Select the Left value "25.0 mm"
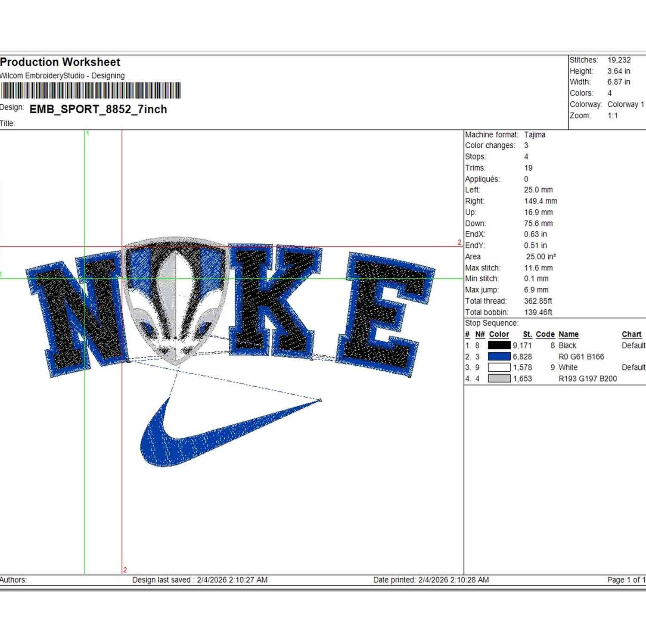Screen dimensions: 646x644 (538, 190)
